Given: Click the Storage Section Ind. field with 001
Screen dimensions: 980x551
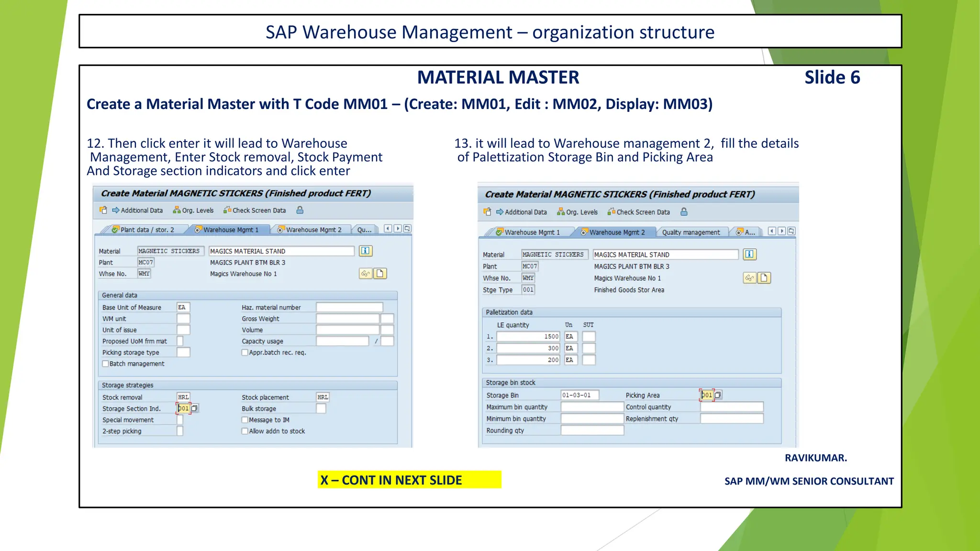Looking at the screenshot, I should [x=183, y=408].
